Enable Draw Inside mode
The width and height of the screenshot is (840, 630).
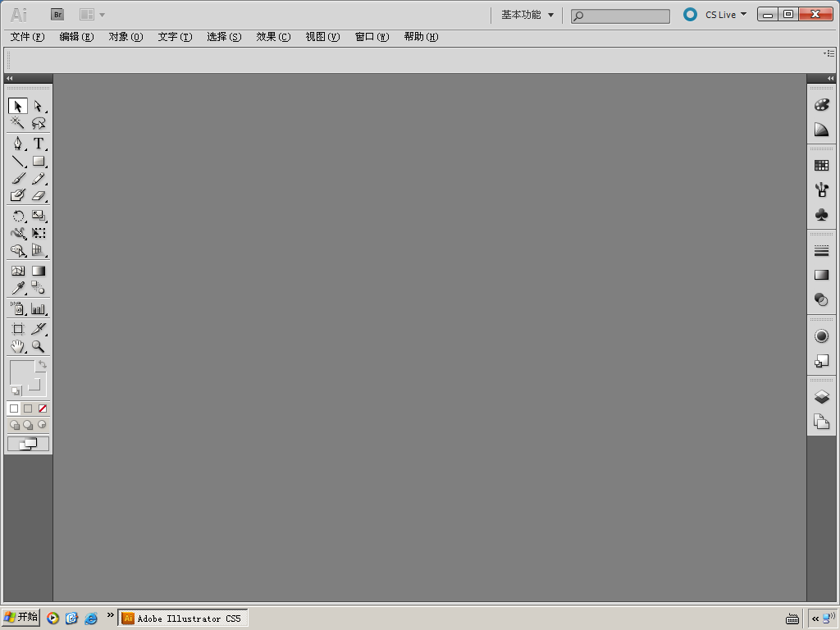(x=42, y=426)
